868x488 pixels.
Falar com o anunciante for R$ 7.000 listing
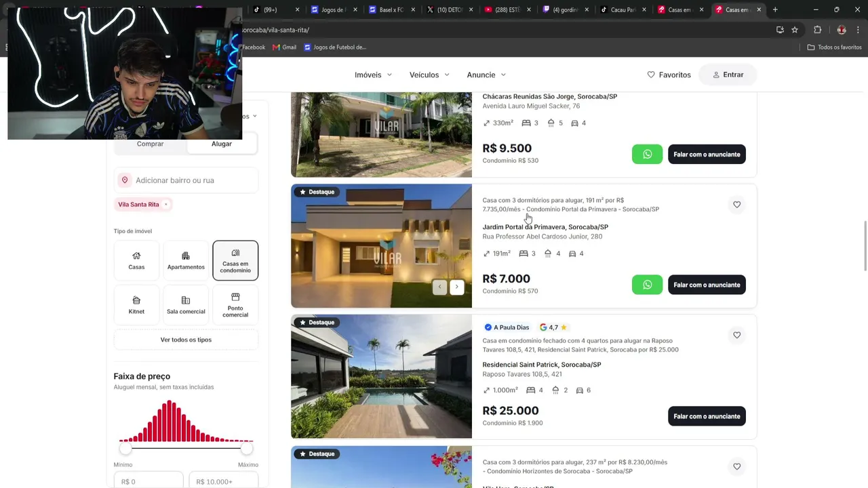[x=707, y=285]
